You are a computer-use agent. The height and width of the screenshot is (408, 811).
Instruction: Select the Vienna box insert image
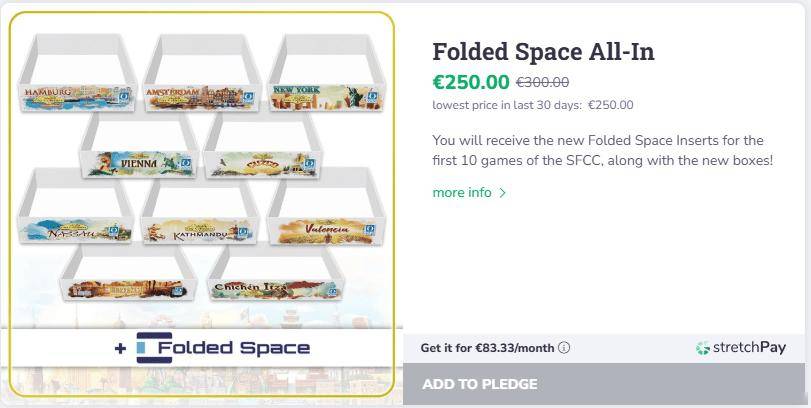point(138,146)
